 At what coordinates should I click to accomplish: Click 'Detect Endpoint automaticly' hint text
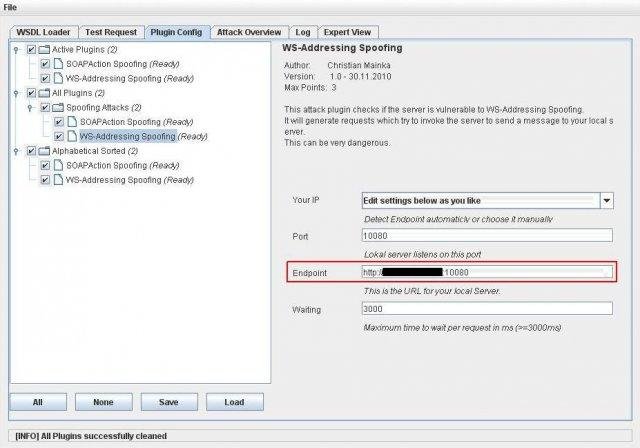point(458,220)
